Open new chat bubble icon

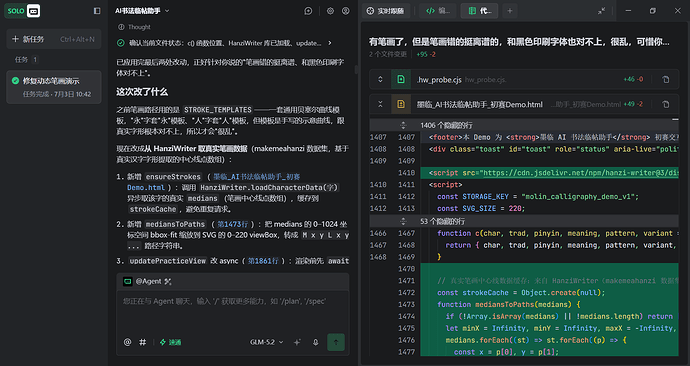(x=308, y=11)
